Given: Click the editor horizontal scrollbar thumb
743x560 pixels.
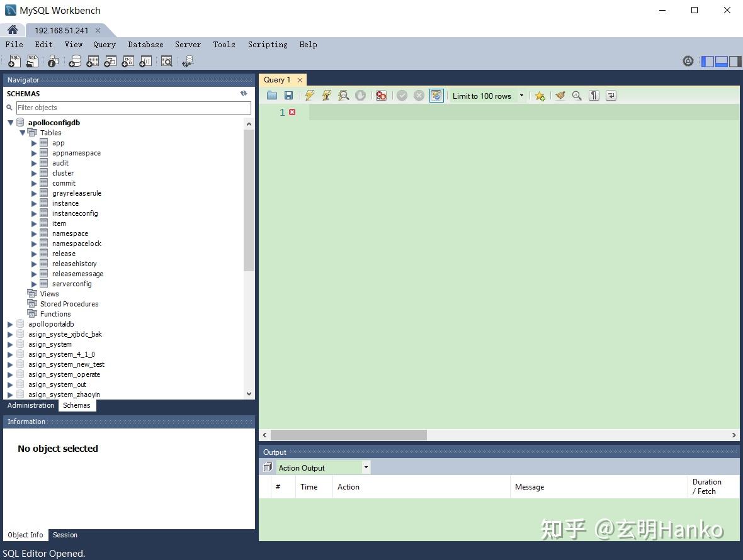Looking at the screenshot, I should [x=349, y=435].
